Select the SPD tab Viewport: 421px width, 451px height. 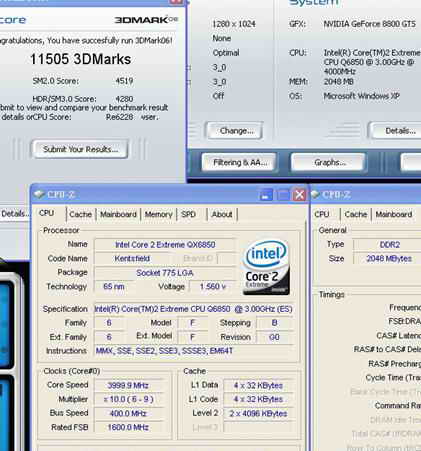188,214
